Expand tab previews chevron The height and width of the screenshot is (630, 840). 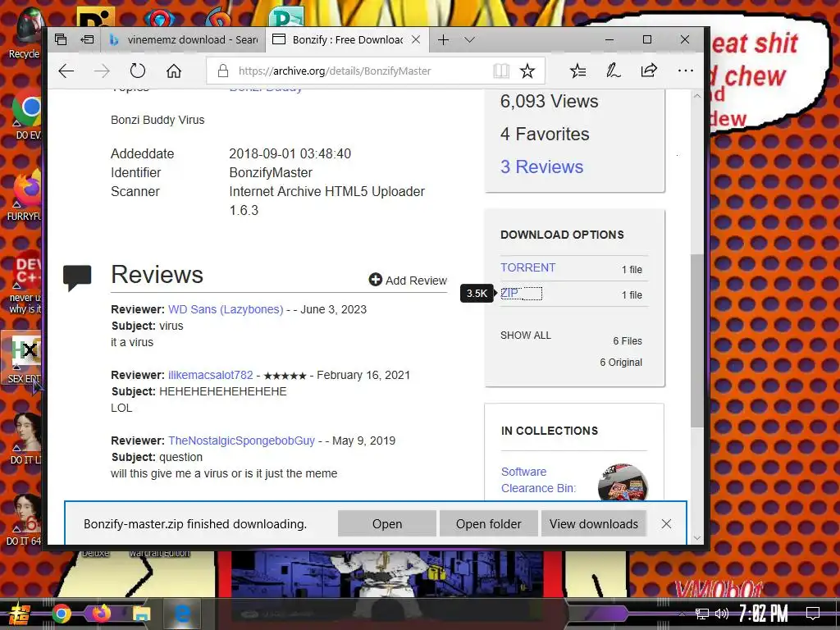tap(470, 39)
